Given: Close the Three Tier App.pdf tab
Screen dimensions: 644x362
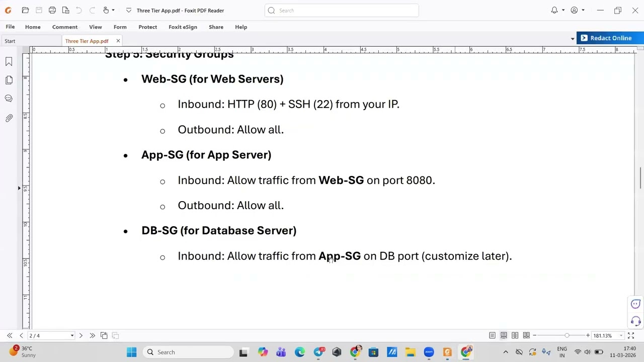Looking at the screenshot, I should (118, 41).
